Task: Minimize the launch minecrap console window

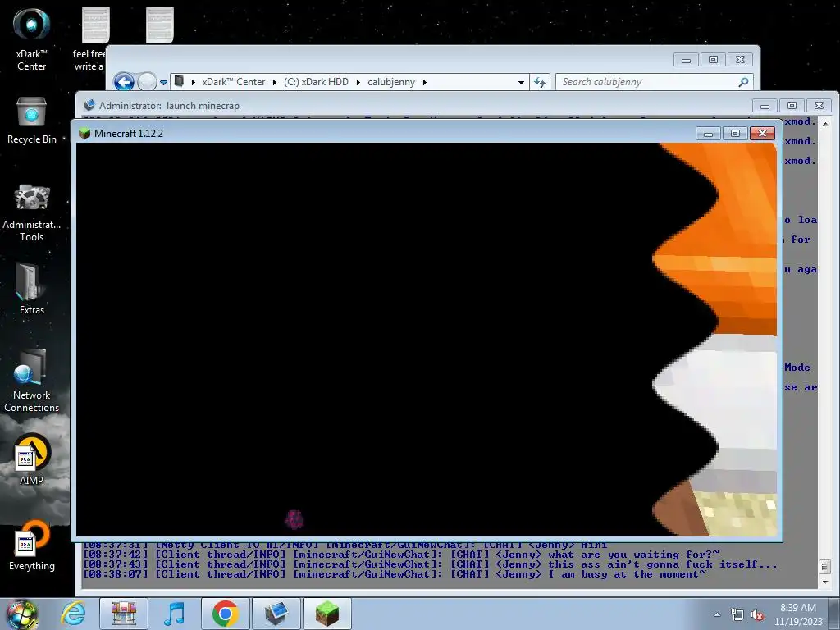Action: (765, 106)
